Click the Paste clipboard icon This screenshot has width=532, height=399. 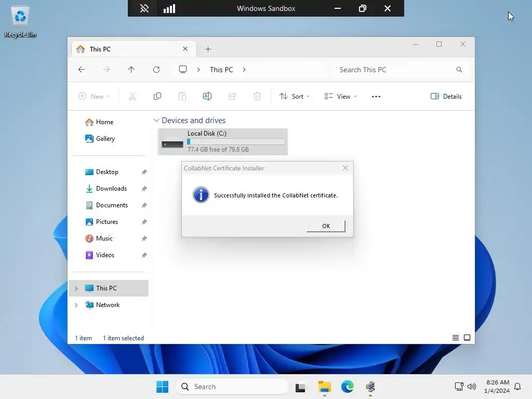[x=182, y=96]
